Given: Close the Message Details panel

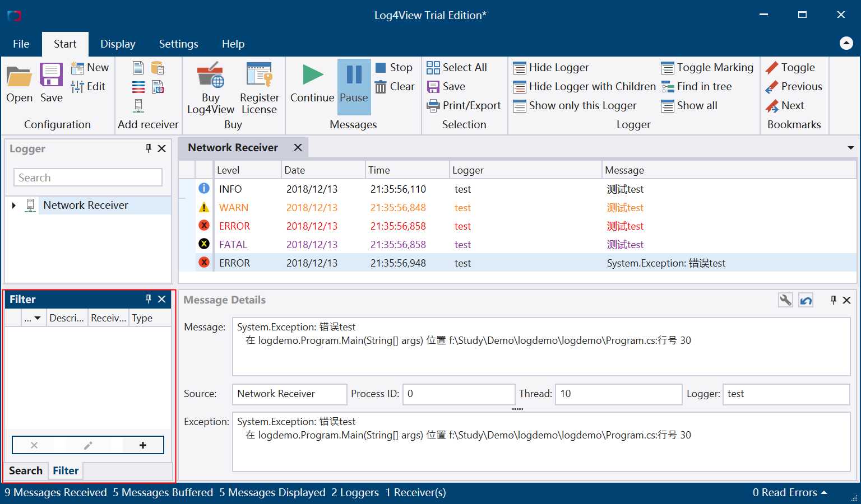Looking at the screenshot, I should pyautogui.click(x=847, y=300).
